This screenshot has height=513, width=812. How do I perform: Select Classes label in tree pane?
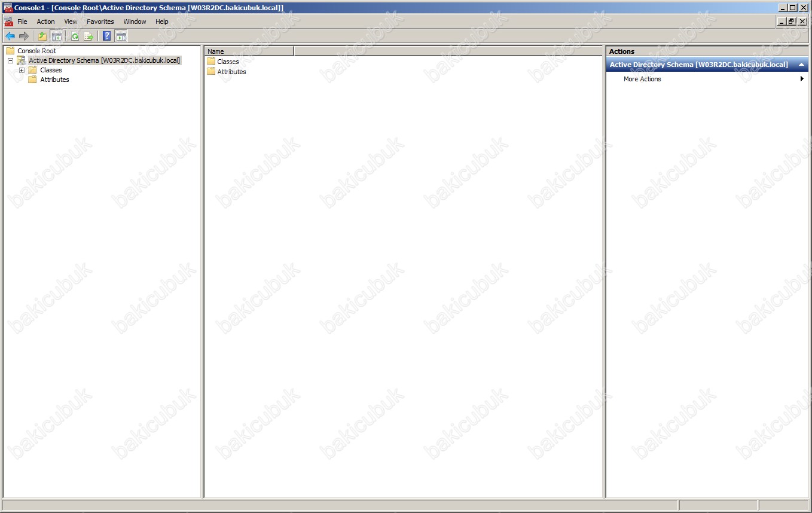(x=51, y=70)
